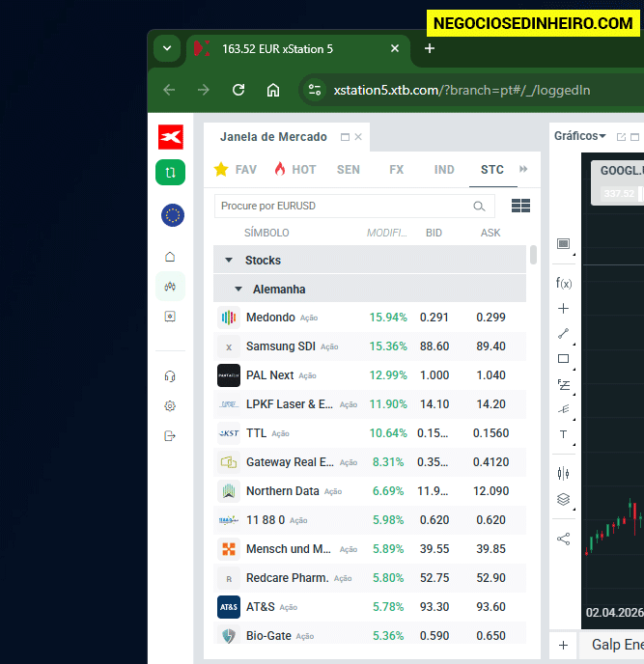The width and height of the screenshot is (644, 664).
Task: Show more market tabs double-arrow
Action: [523, 170]
